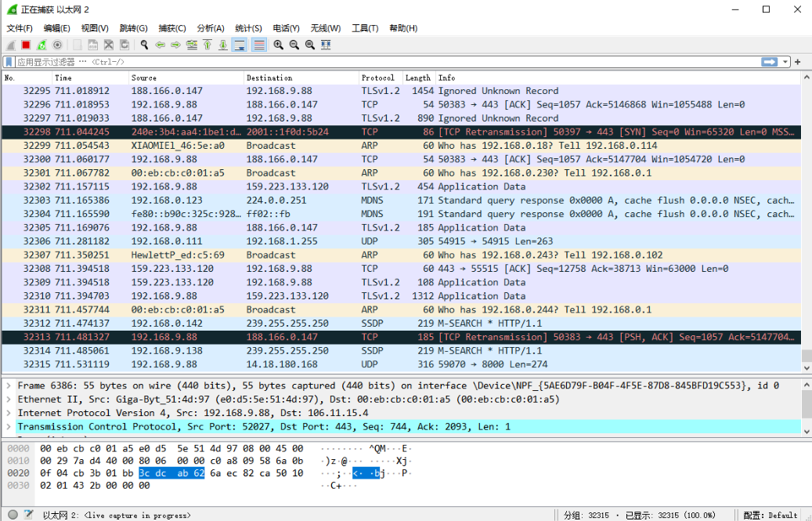Click the save capture file icon

coord(92,45)
